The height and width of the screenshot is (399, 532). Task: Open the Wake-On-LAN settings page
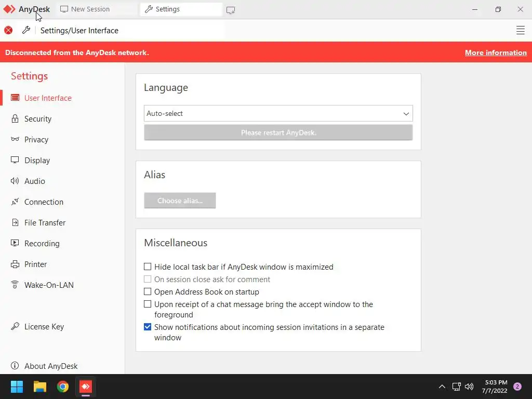tap(49, 285)
